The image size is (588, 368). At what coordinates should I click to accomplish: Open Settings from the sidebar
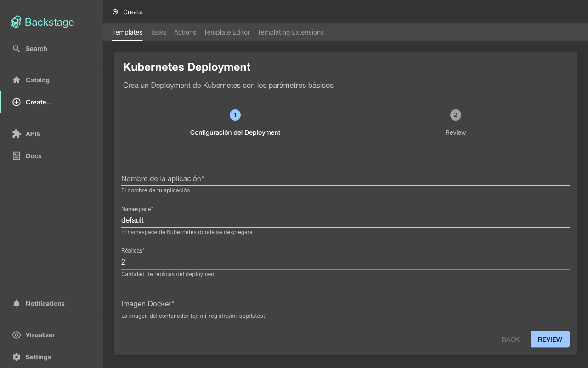pyautogui.click(x=38, y=356)
